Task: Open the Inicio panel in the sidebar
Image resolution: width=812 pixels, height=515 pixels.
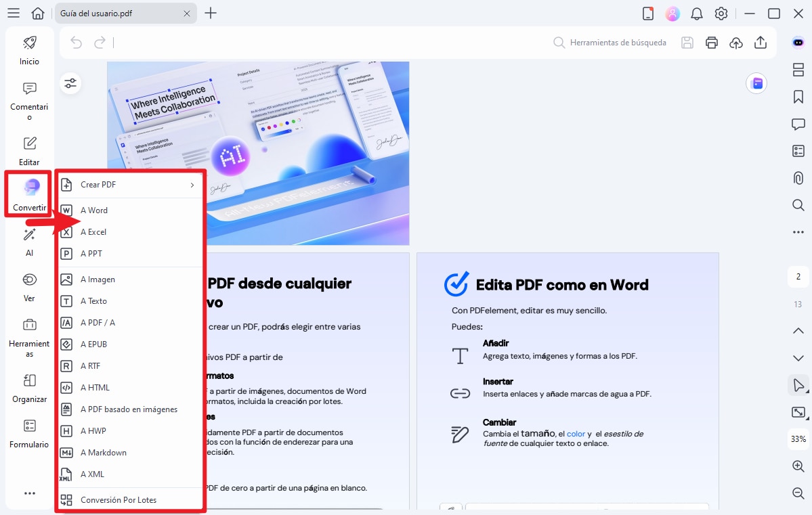Action: coord(28,51)
